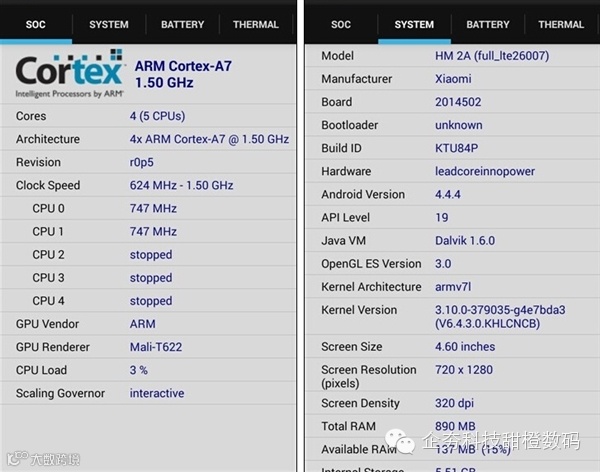The width and height of the screenshot is (600, 472).
Task: Switch to THERMAL tab in right screenshot
Action: (561, 24)
